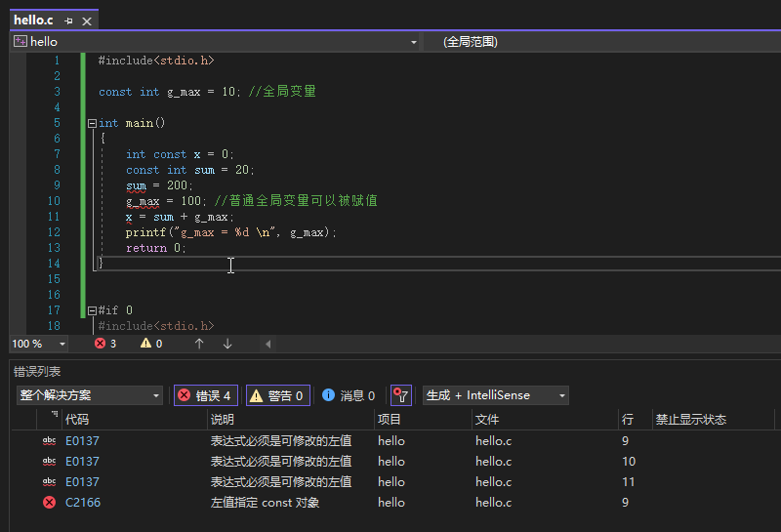Open the 生成 + IntelliSense source dropdown
781x532 pixels.
click(x=496, y=395)
